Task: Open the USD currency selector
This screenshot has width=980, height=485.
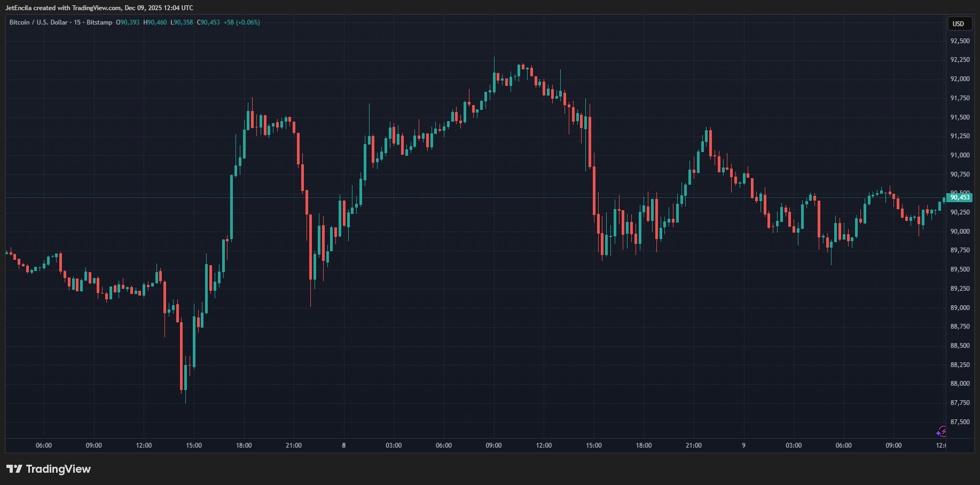Action: (959, 23)
